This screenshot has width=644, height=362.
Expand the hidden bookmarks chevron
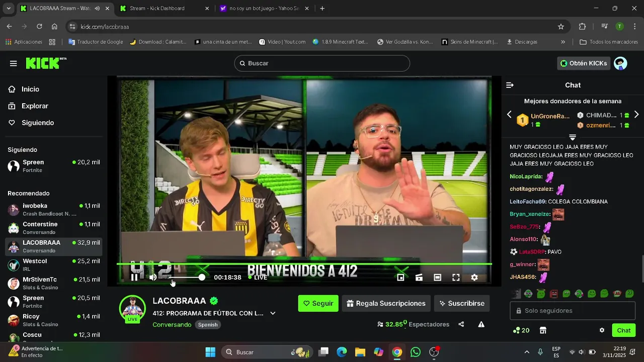563,42
